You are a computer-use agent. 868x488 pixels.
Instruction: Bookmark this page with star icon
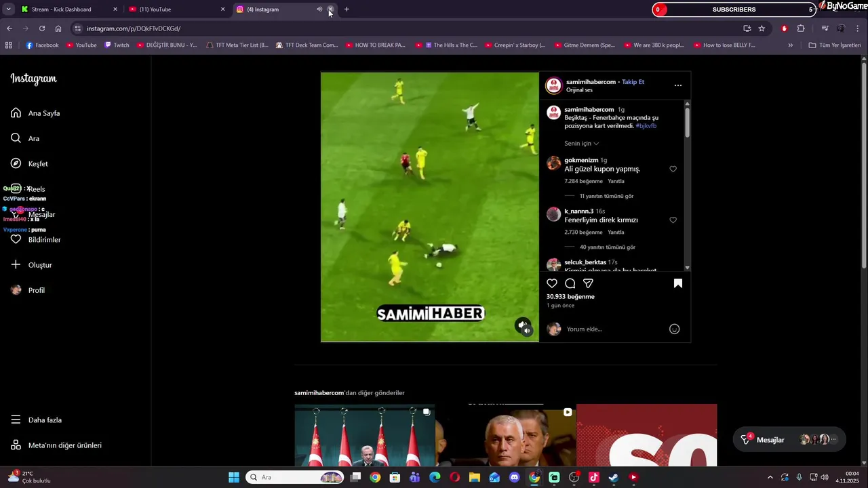pyautogui.click(x=762, y=28)
